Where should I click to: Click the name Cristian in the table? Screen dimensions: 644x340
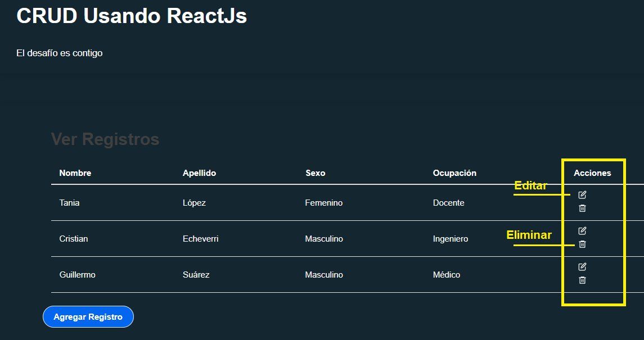tap(73, 238)
